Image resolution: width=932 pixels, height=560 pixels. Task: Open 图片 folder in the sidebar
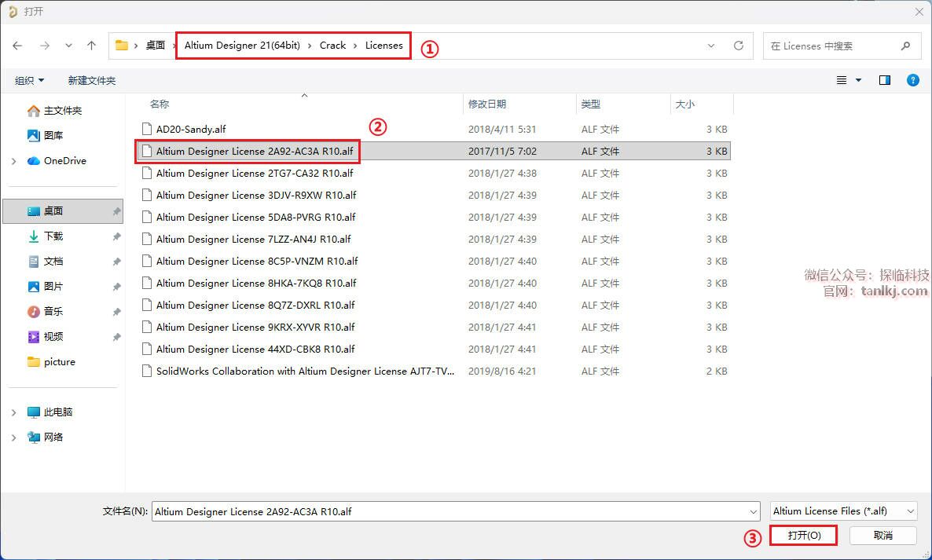pyautogui.click(x=45, y=286)
